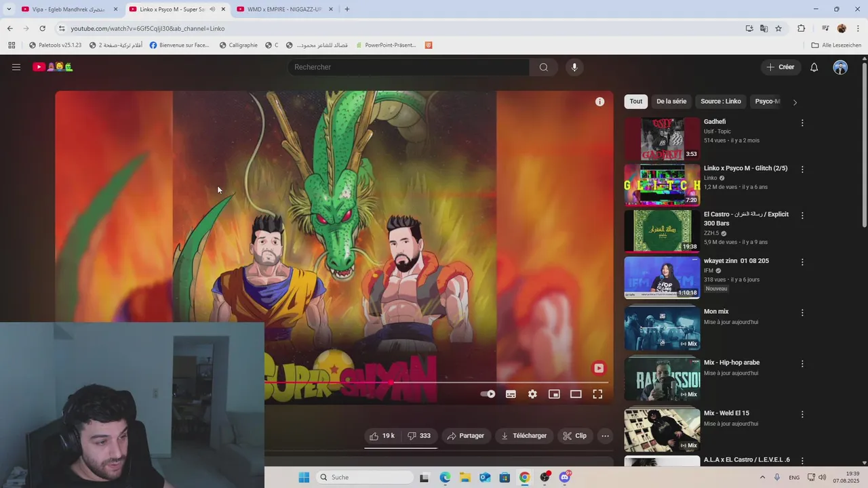Start voice search with the microphone

click(x=574, y=67)
